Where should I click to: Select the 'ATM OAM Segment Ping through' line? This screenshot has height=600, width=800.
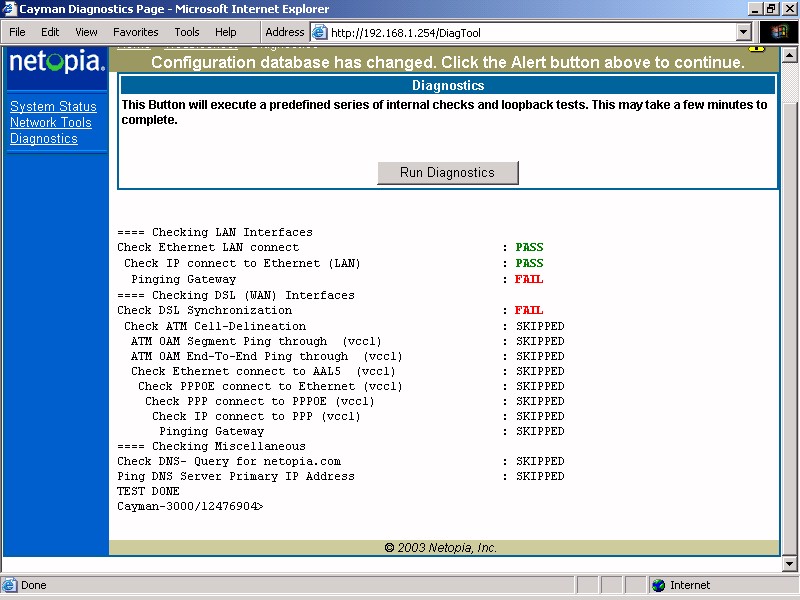point(256,341)
